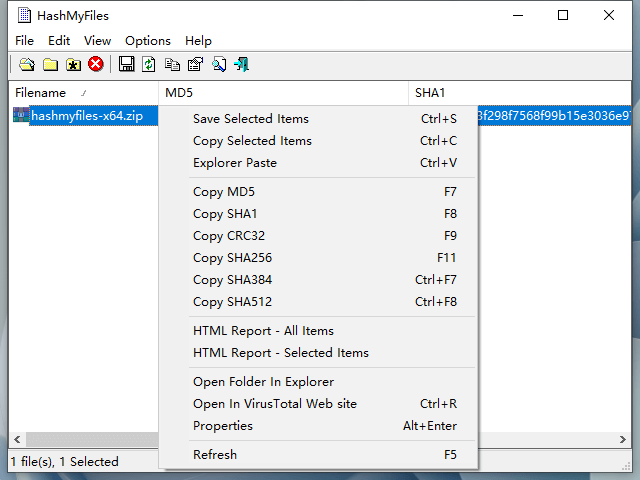Choose HTML Report - All Items
640x480 pixels.
pyautogui.click(x=318, y=331)
